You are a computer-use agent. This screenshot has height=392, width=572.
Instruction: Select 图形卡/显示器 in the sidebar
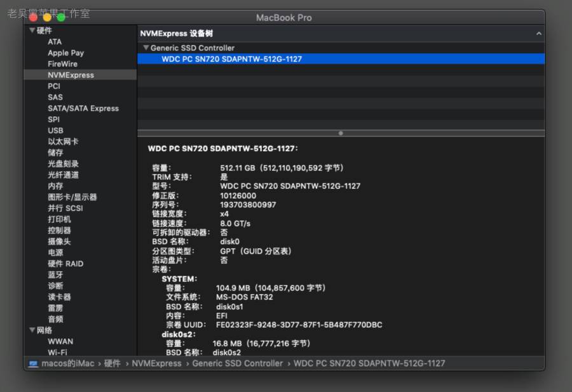(72, 197)
